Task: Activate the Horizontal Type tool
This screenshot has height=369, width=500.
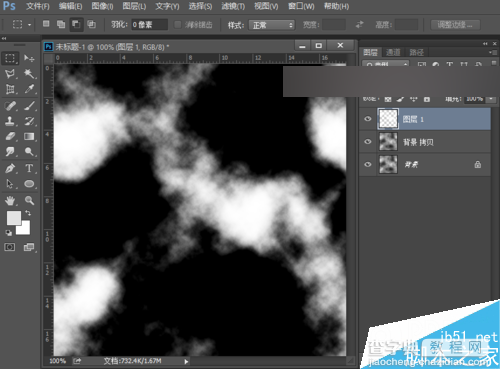Action: coord(29,168)
